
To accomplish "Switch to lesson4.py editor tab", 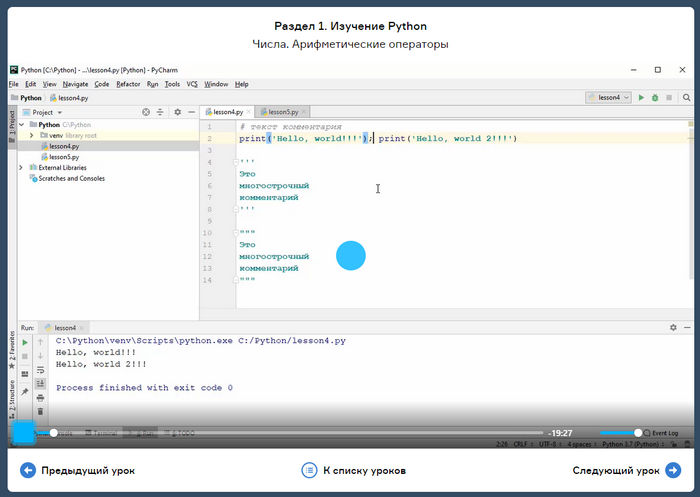I will pos(225,112).
